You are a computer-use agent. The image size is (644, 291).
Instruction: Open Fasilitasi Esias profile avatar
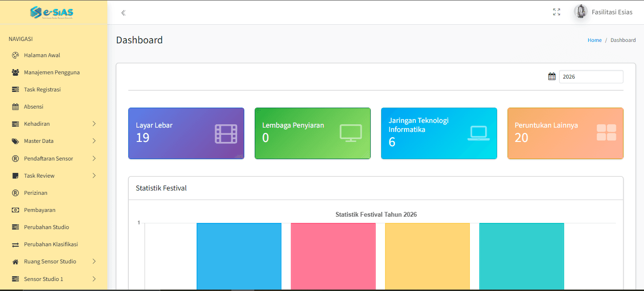tap(581, 12)
